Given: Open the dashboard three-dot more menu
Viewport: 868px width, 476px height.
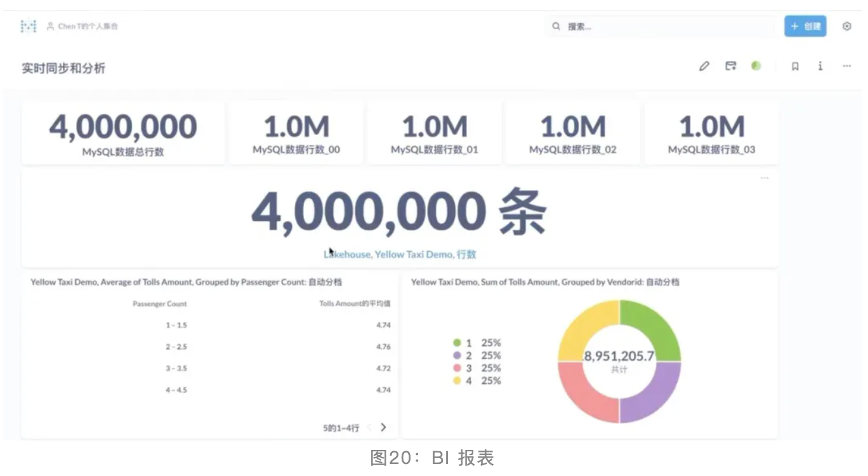Looking at the screenshot, I should pyautogui.click(x=846, y=66).
